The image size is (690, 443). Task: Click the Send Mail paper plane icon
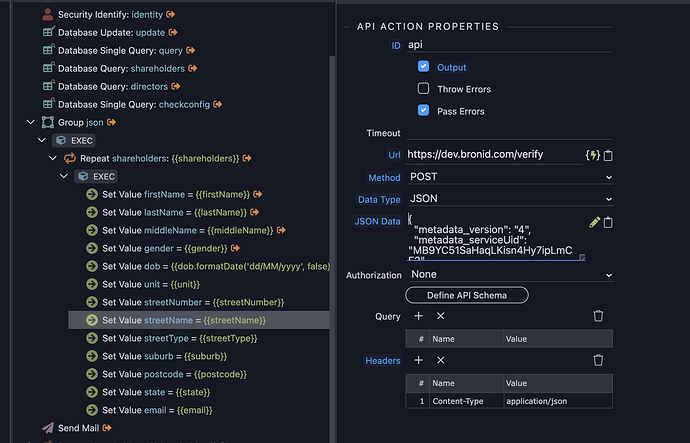[48, 428]
